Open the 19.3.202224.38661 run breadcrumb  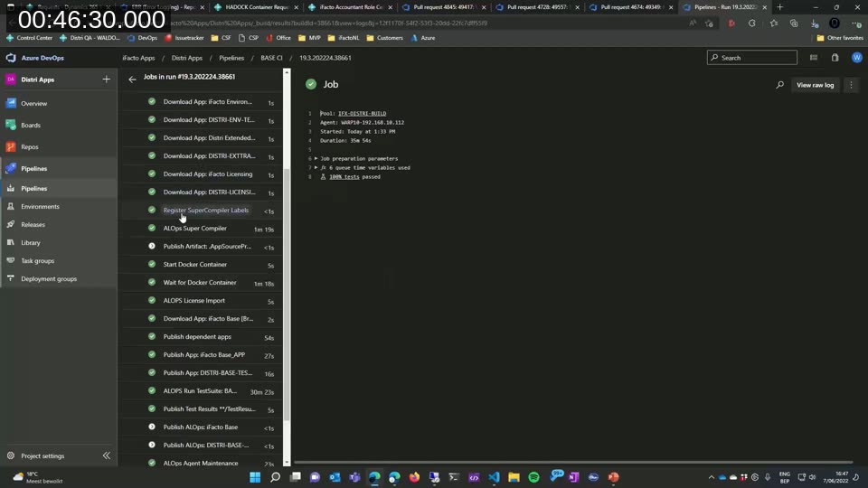pos(325,58)
